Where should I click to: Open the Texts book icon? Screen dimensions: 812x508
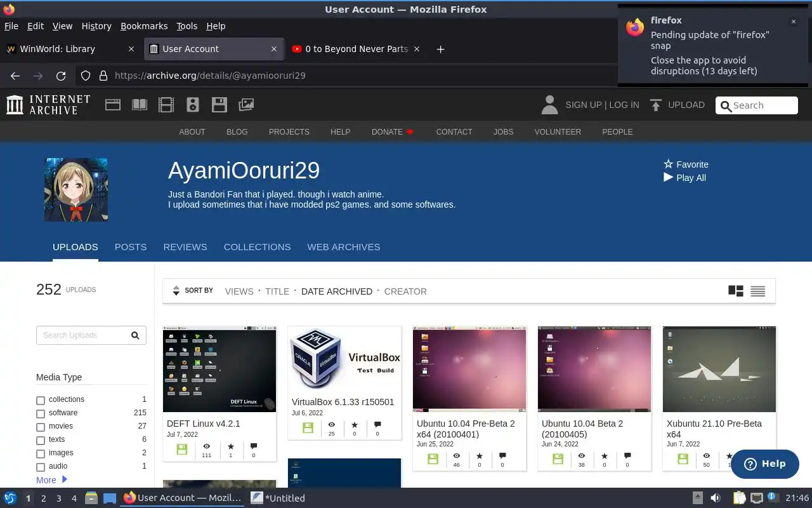tap(140, 105)
